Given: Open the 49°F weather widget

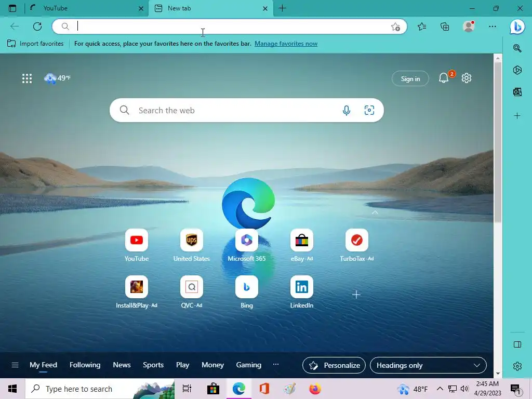Looking at the screenshot, I should tap(57, 78).
